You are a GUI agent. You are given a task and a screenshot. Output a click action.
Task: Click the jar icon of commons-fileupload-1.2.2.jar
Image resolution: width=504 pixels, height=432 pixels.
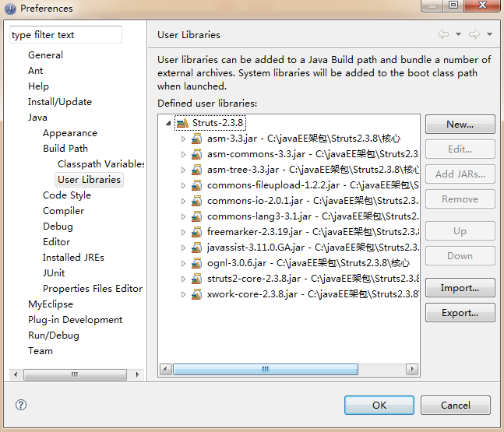pyautogui.click(x=196, y=185)
